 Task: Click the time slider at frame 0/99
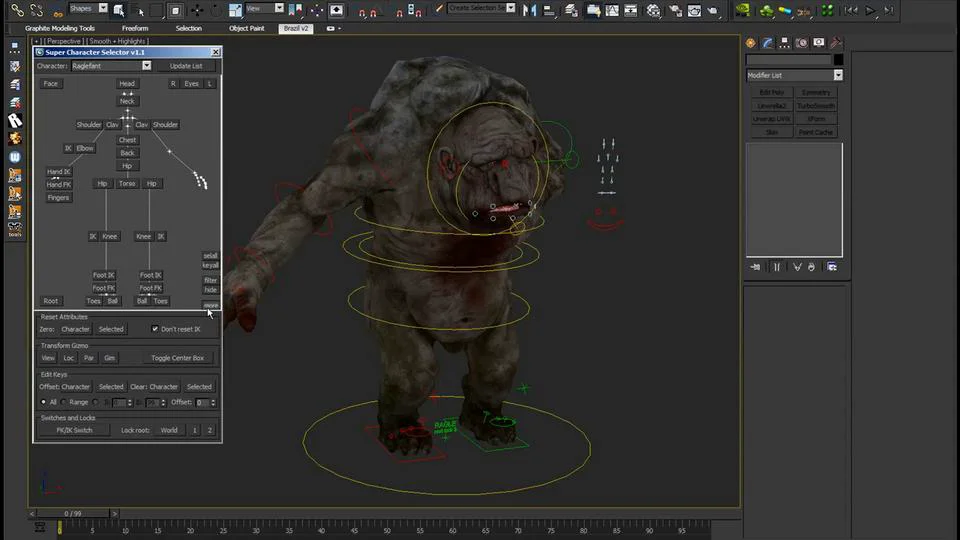coord(73,514)
